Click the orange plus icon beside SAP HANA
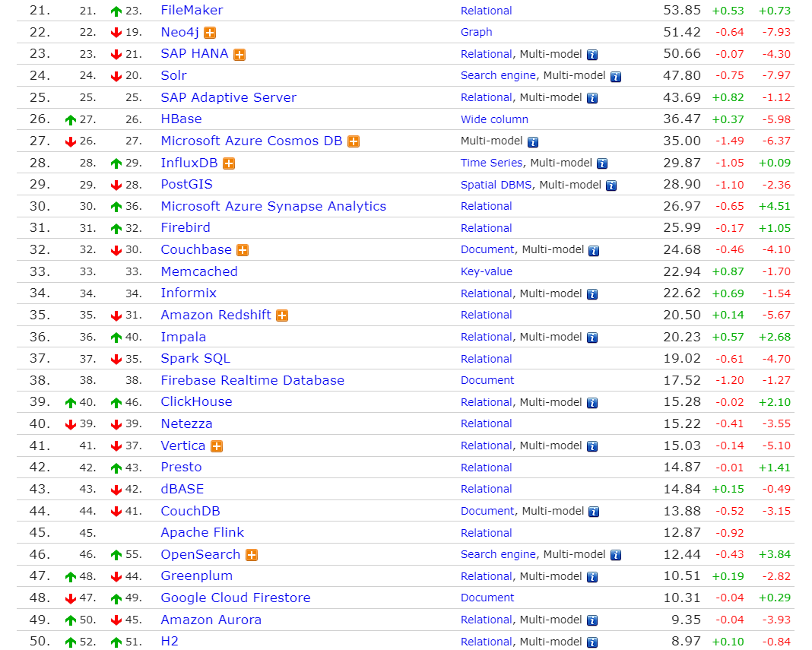 pos(239,55)
